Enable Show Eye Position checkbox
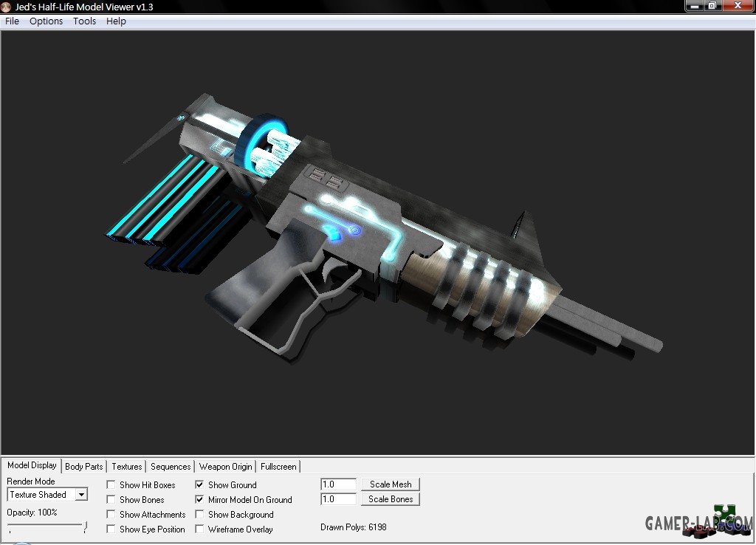Screen dimensions: 756x545 point(111,529)
